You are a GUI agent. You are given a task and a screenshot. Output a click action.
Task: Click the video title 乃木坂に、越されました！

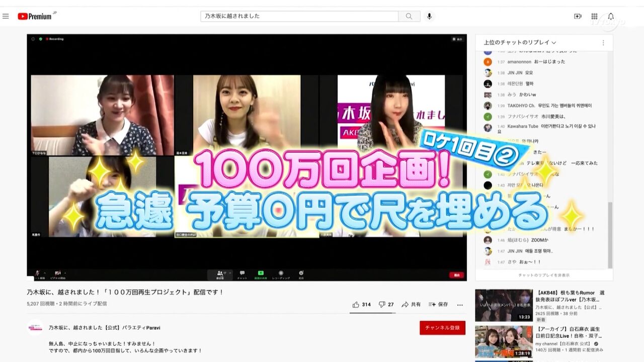(x=125, y=292)
